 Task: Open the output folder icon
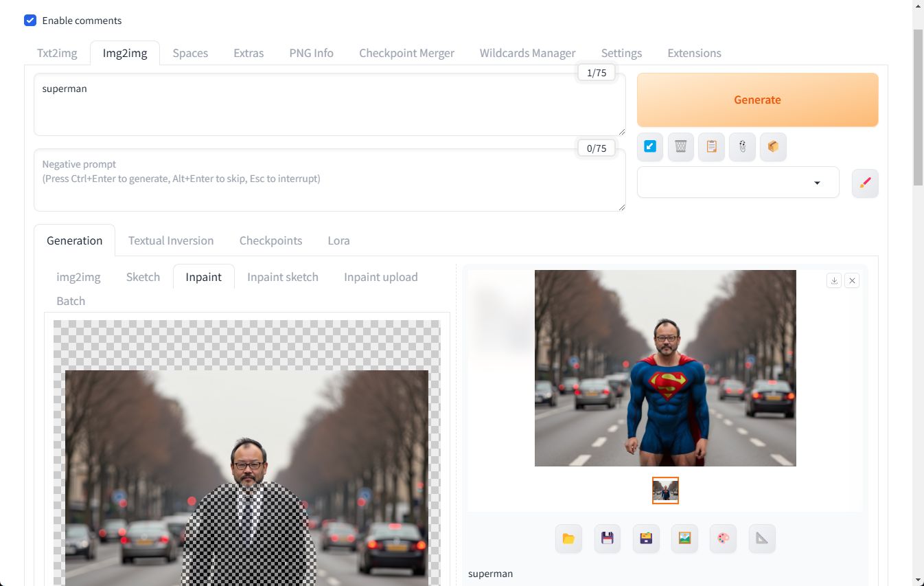(x=568, y=539)
